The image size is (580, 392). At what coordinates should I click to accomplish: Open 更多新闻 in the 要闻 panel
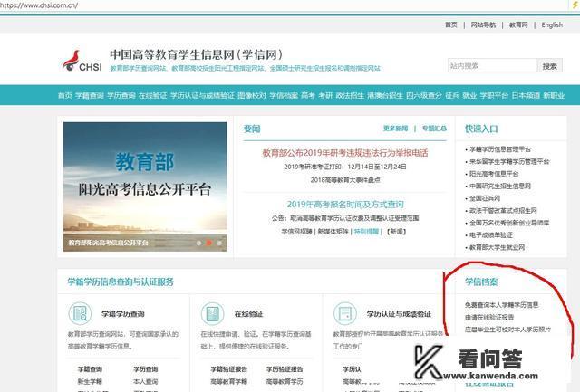point(395,129)
